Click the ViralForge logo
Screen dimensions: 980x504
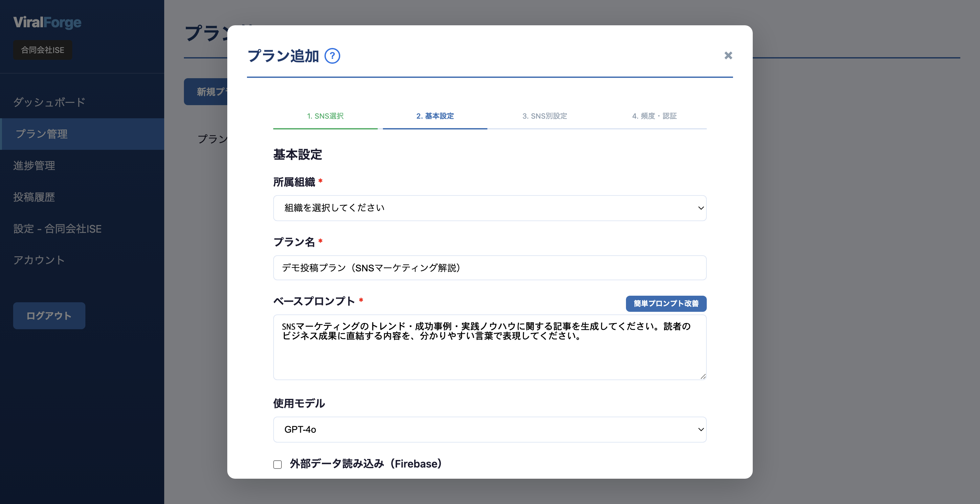click(x=47, y=22)
